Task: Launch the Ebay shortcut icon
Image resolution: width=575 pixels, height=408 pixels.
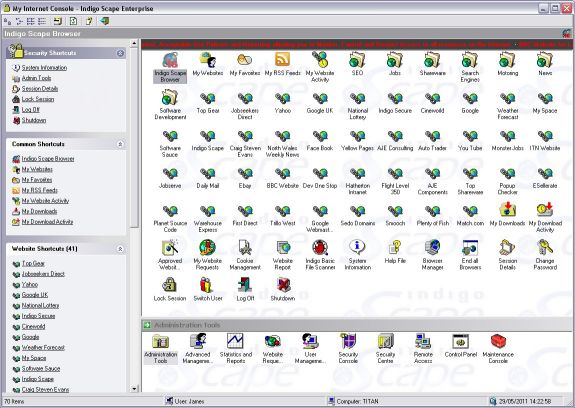Action: pos(245,178)
